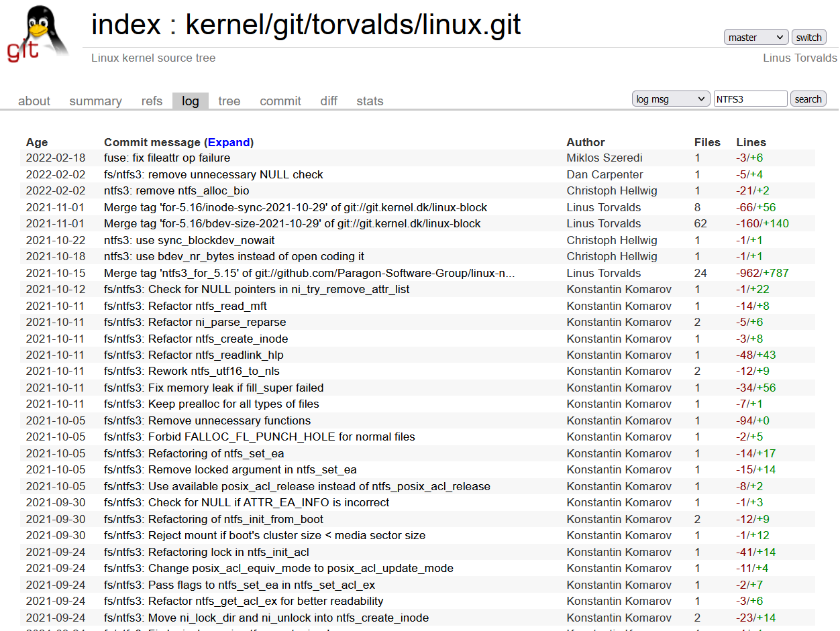The image size is (840, 631).
Task: Click the index link in the header
Action: tap(126, 25)
